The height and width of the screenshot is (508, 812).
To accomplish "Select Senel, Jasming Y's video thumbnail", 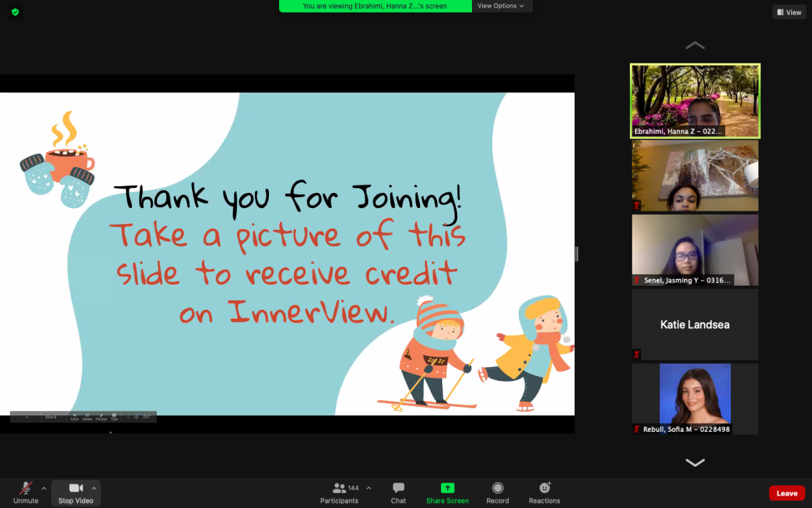I will click(x=695, y=250).
